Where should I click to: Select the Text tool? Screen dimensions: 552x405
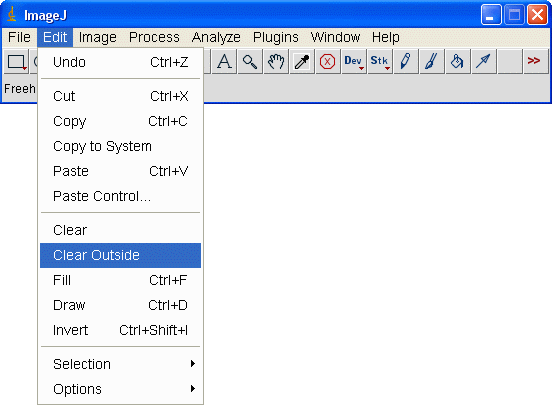pyautogui.click(x=224, y=62)
